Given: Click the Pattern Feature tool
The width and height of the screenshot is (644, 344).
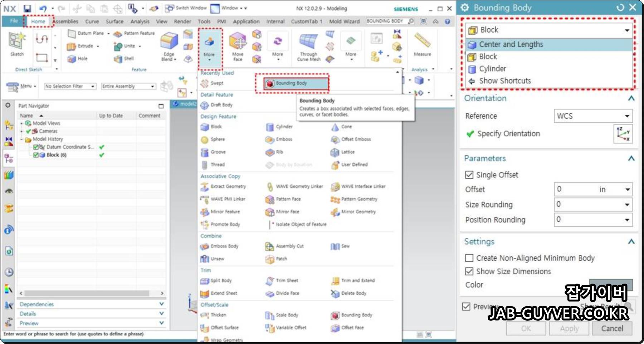Looking at the screenshot, I should [x=134, y=33].
